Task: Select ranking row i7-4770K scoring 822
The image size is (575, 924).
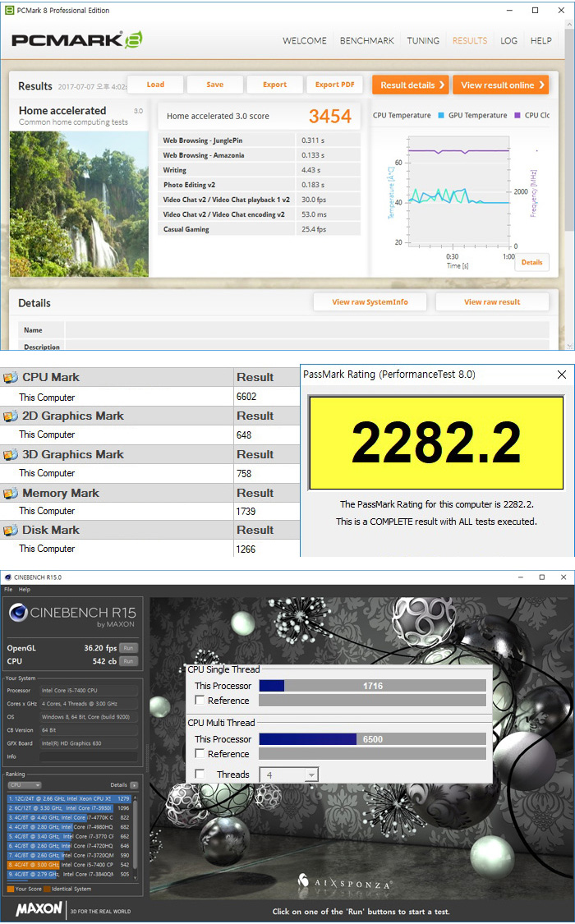Action: [x=69, y=817]
